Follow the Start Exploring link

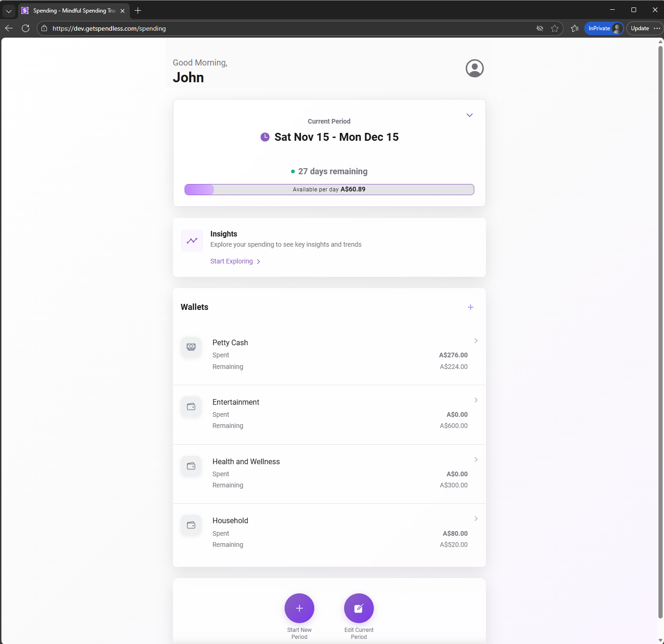coord(231,261)
